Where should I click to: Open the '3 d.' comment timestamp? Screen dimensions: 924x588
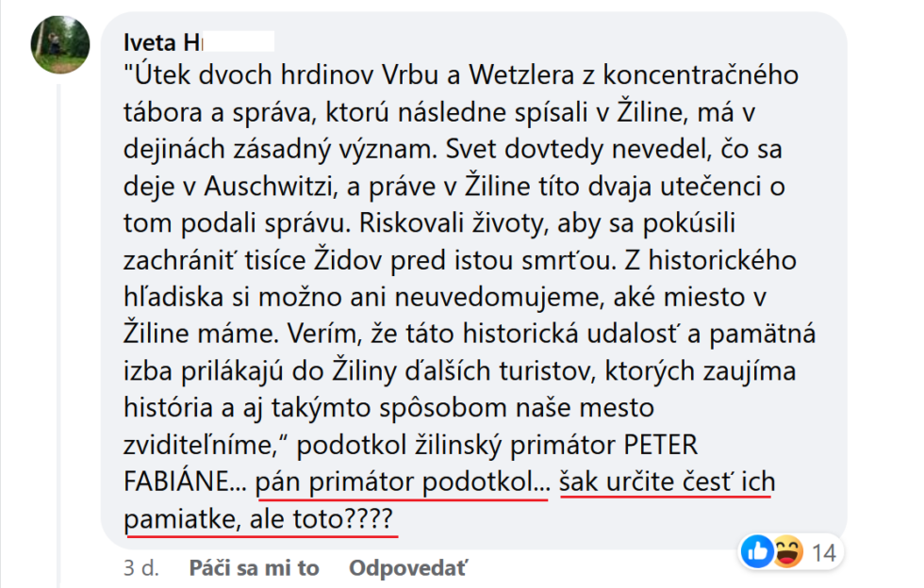click(140, 568)
